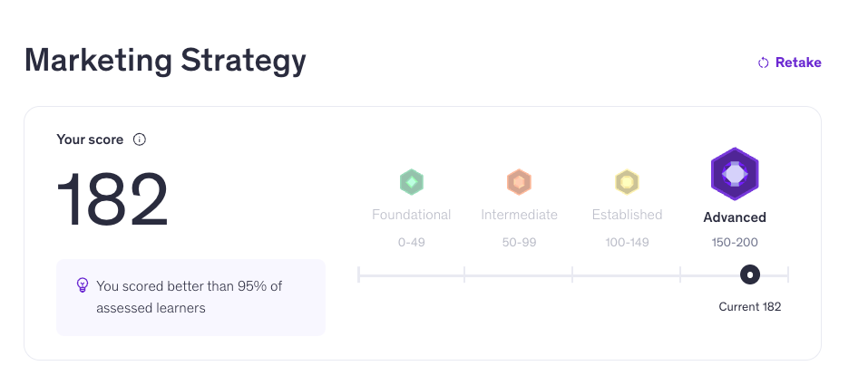This screenshot has height=385, width=868.
Task: Click the Retake link
Action: (789, 63)
